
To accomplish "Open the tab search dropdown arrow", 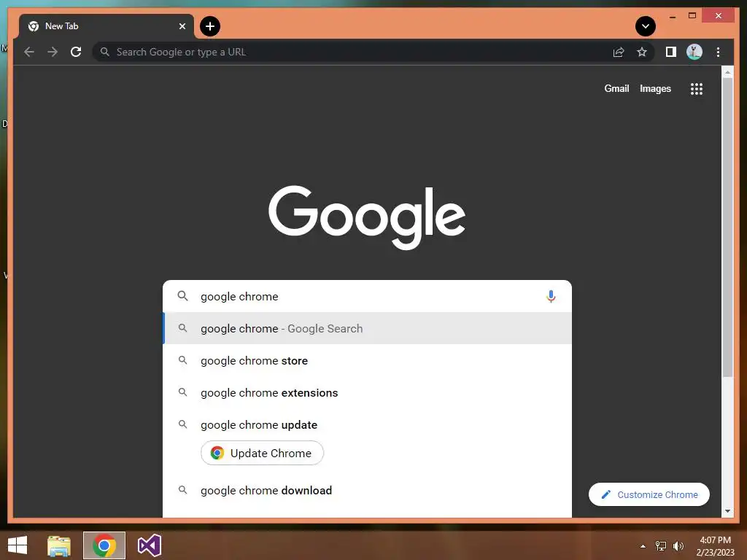I will tap(646, 26).
